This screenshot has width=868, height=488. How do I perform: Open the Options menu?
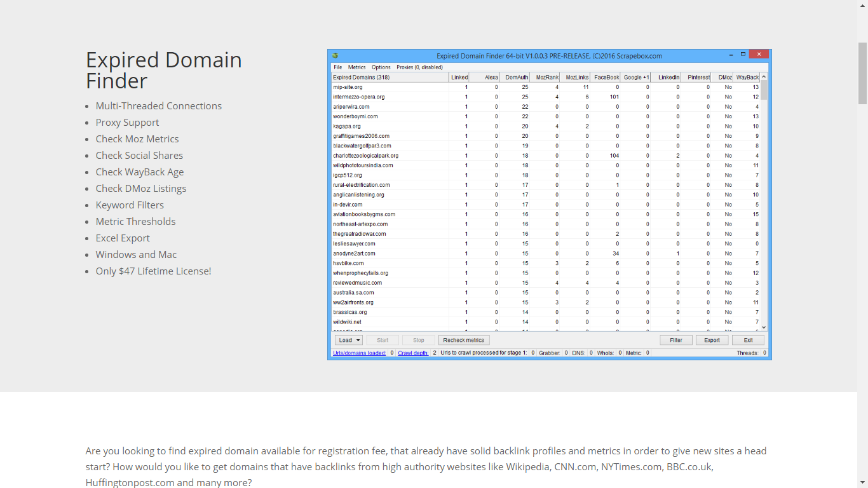(x=381, y=67)
